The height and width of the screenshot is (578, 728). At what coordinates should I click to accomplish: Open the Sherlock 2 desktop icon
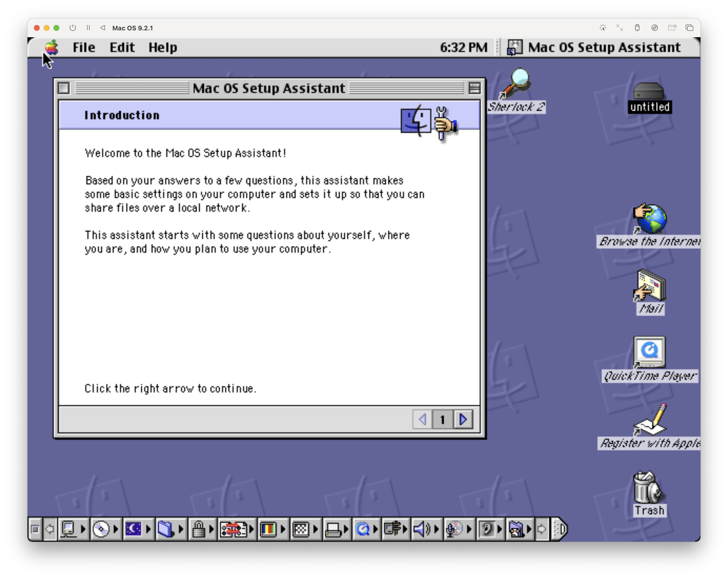tap(517, 84)
